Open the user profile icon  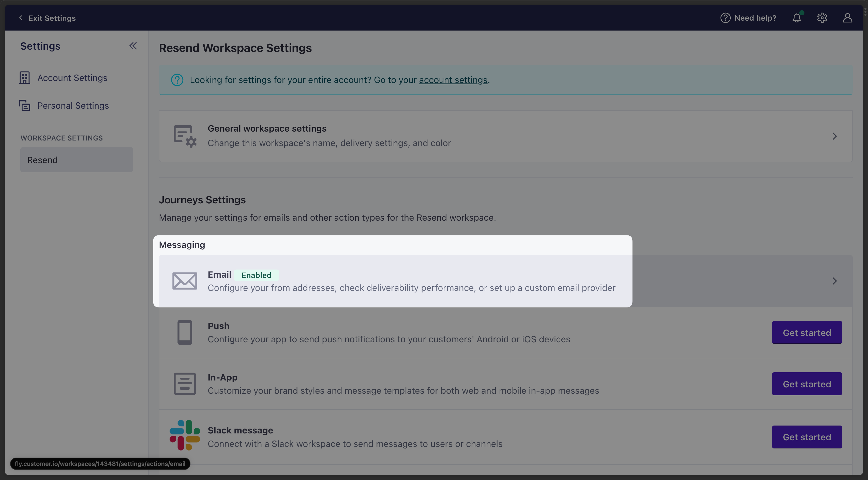pos(847,18)
